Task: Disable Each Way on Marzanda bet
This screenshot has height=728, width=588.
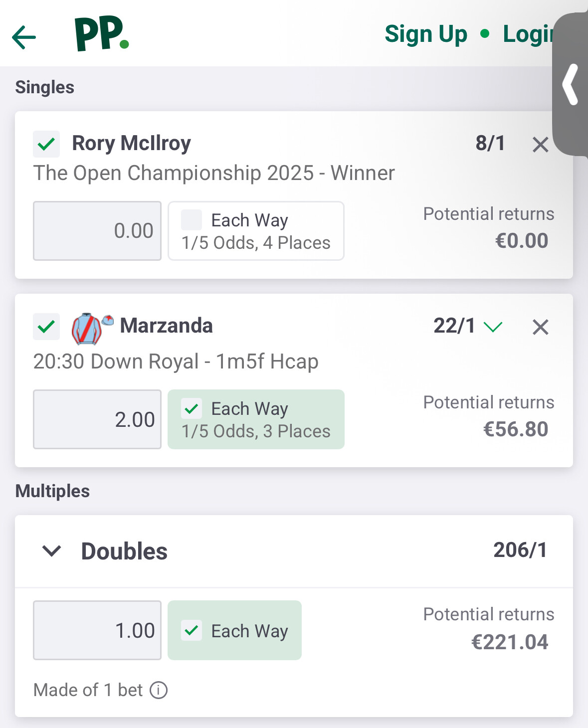Action: coord(192,409)
